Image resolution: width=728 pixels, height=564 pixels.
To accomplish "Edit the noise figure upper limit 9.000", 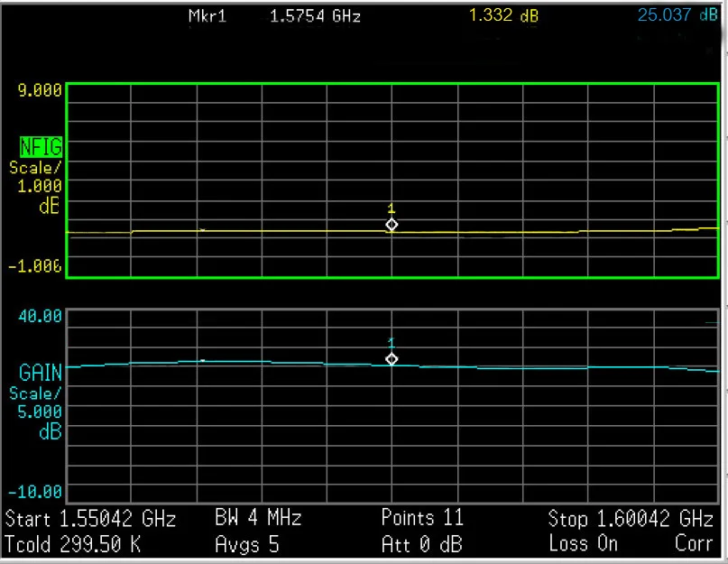I will [38, 90].
